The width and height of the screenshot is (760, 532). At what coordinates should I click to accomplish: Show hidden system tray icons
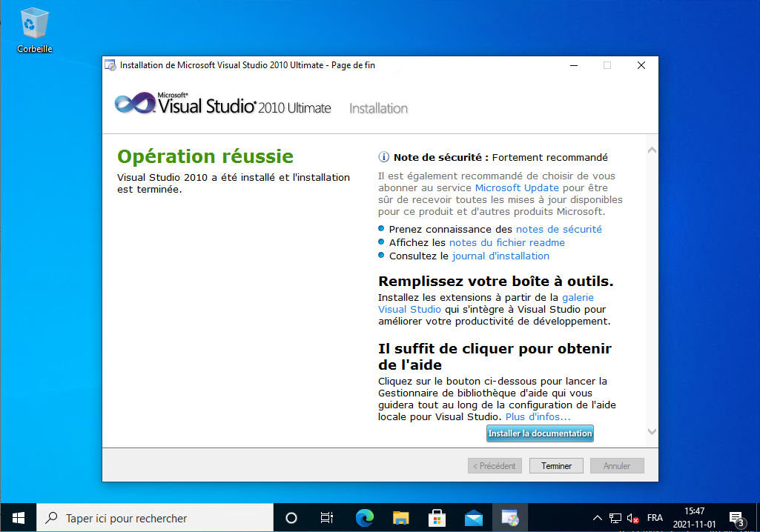[x=598, y=518]
